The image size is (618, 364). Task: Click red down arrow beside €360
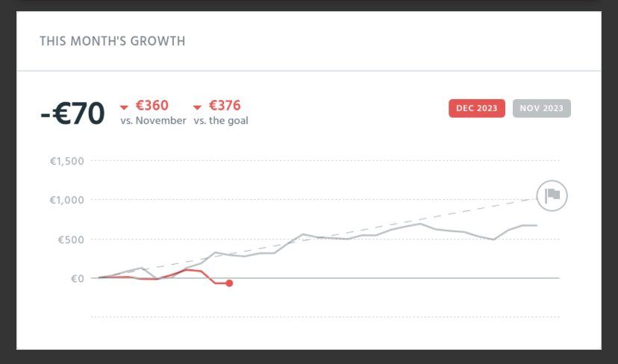click(125, 107)
